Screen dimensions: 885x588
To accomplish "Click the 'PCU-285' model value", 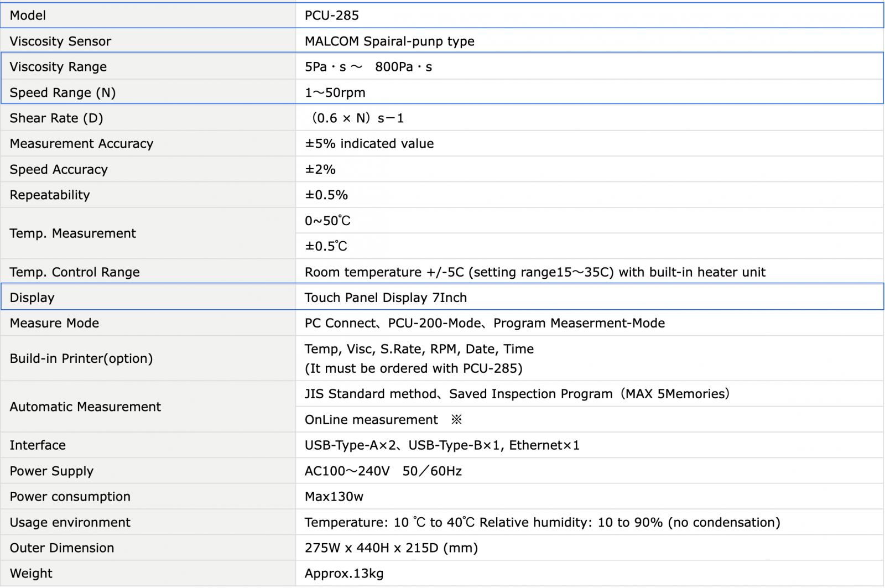I will 332,15.
